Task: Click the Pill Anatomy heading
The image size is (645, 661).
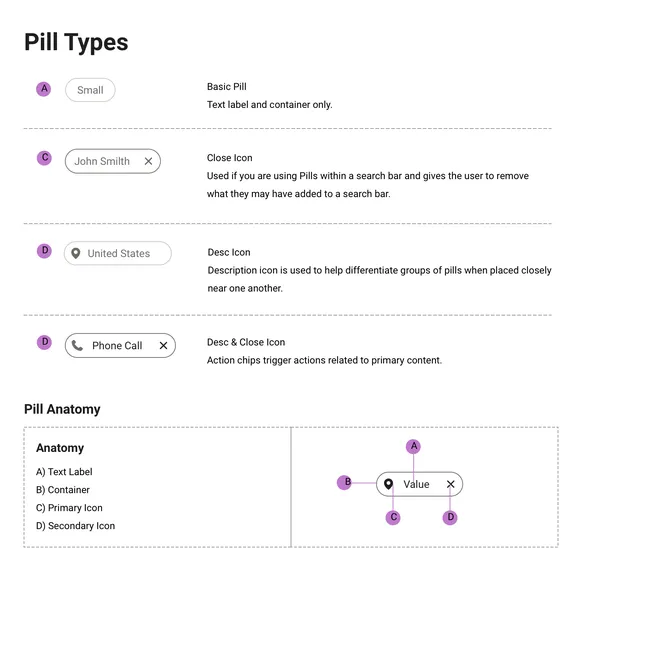Action: pos(62,409)
